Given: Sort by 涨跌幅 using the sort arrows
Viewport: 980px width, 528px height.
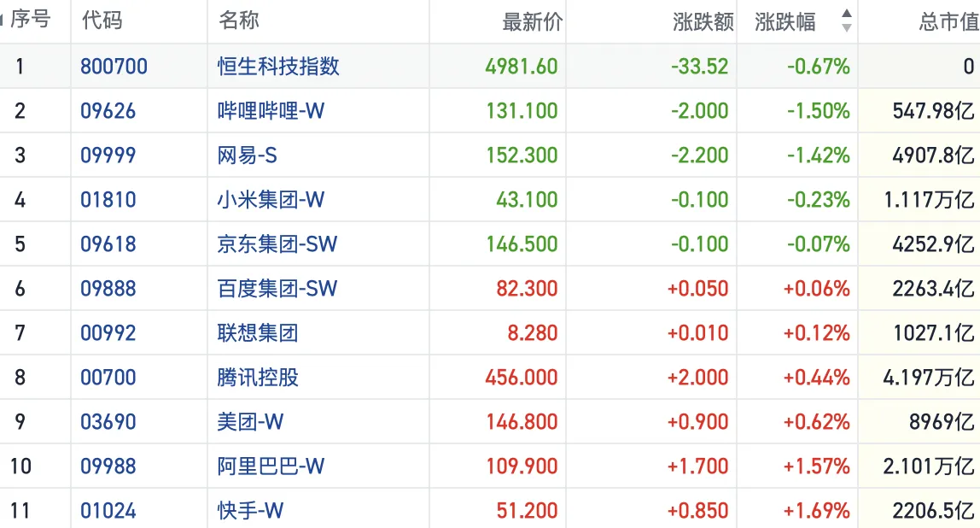Looking at the screenshot, I should coord(846,21).
